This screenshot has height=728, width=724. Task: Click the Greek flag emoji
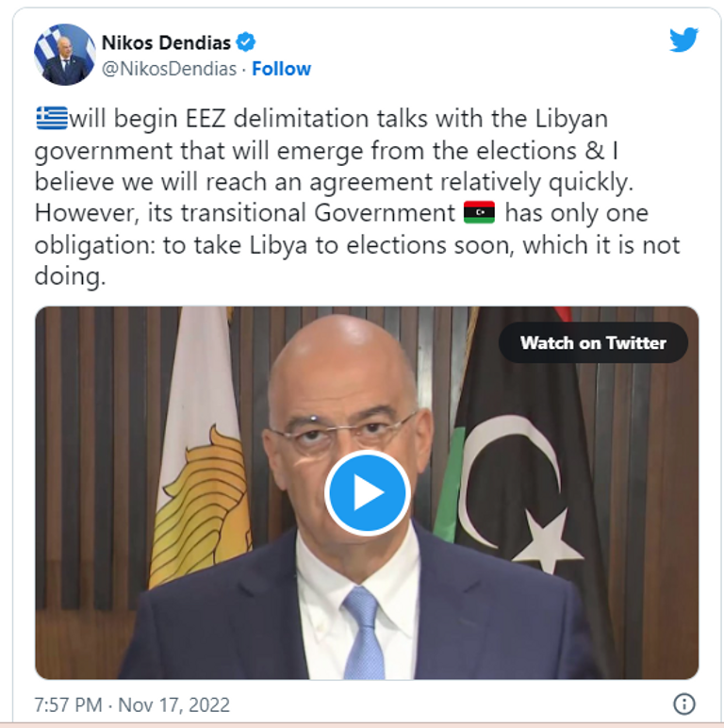point(52,119)
